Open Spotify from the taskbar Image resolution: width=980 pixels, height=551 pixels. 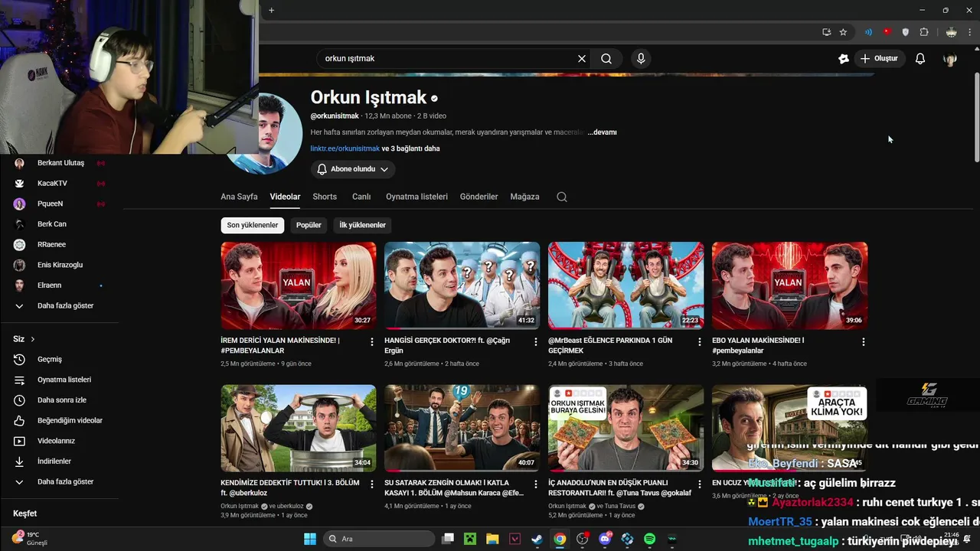[x=649, y=539]
